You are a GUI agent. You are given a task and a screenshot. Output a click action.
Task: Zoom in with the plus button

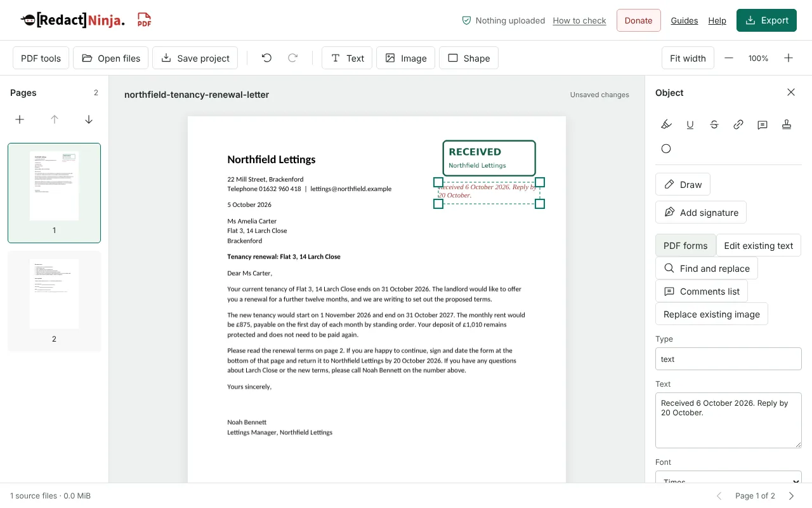click(789, 58)
